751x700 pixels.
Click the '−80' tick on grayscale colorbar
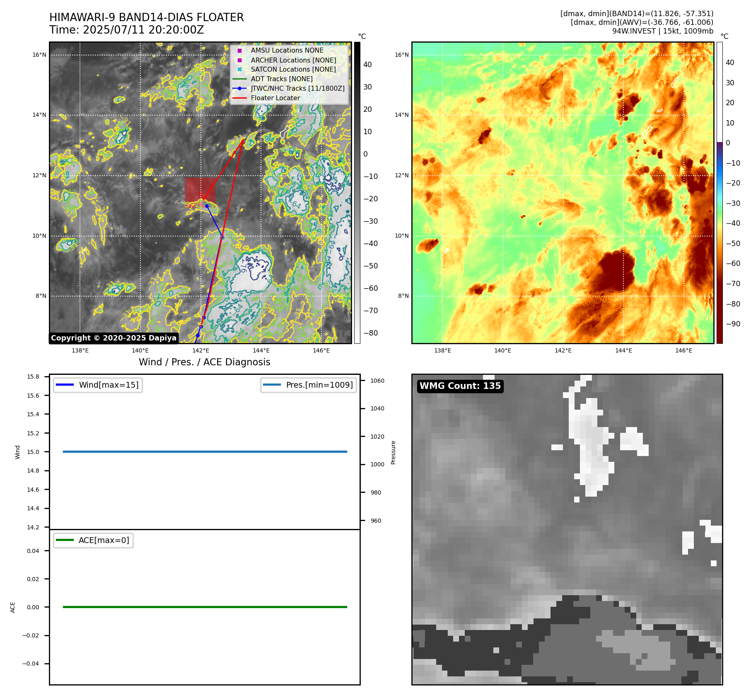(x=371, y=333)
